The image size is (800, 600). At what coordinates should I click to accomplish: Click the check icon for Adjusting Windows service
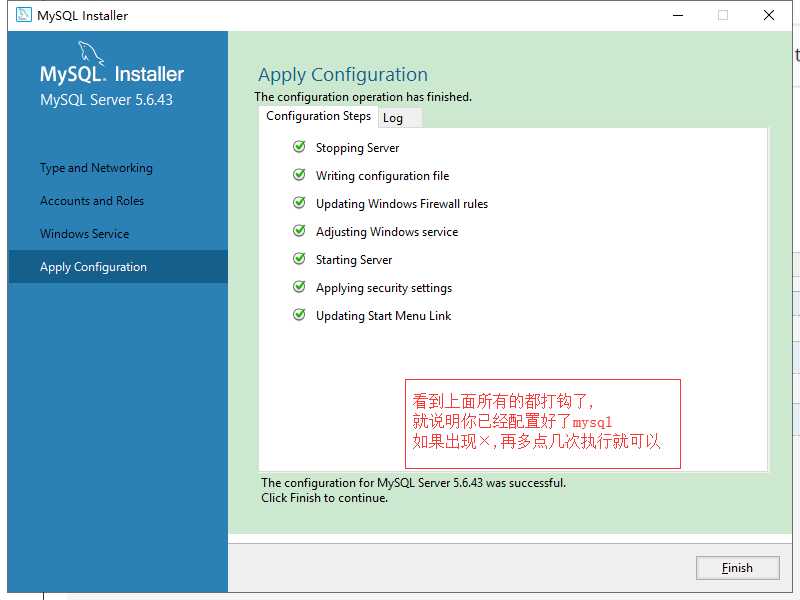299,231
